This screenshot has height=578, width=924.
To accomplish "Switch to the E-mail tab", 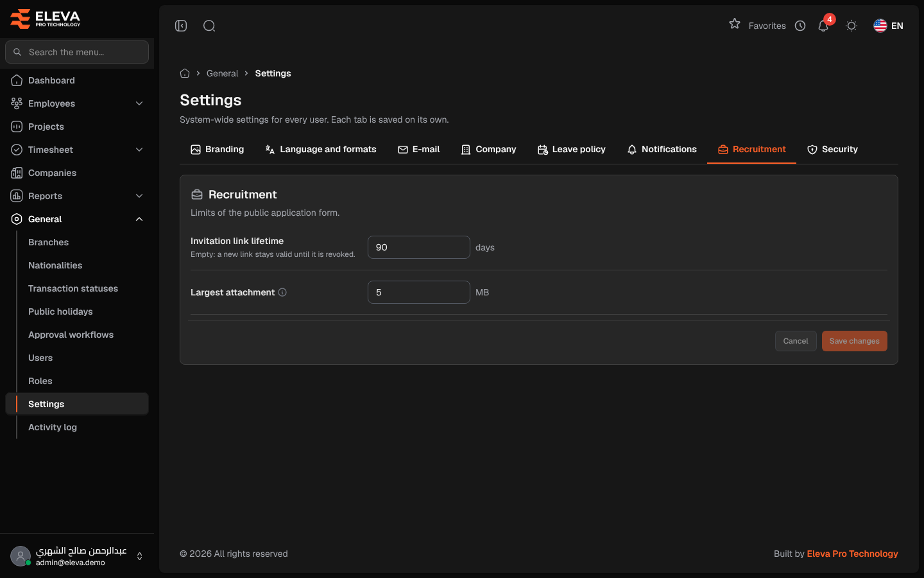I will pyautogui.click(x=419, y=149).
